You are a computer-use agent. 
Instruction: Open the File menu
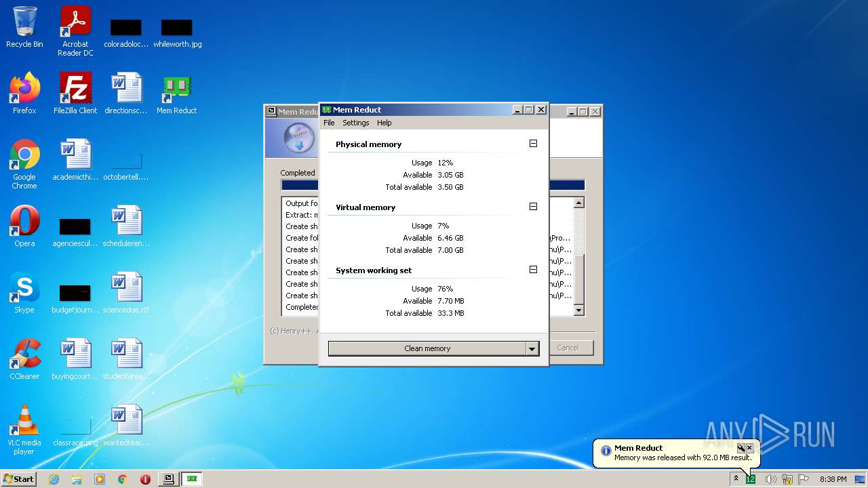click(329, 123)
